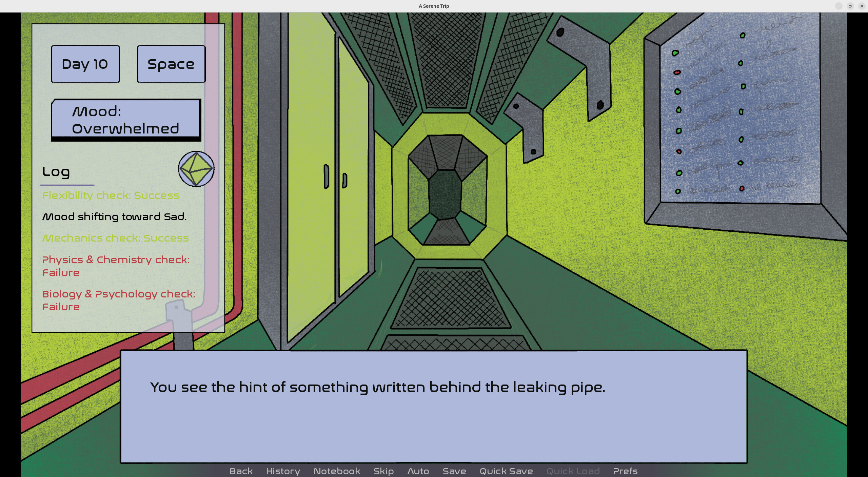Toggle Auto-forward mode
Viewport: 868px width, 477px height.
pyautogui.click(x=418, y=471)
